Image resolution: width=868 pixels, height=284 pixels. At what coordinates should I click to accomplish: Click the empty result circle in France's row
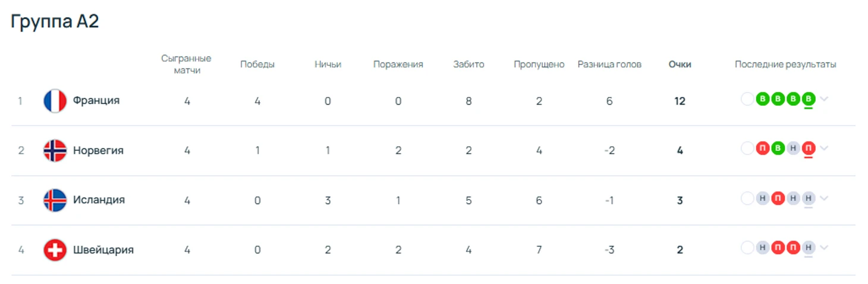[x=747, y=99]
